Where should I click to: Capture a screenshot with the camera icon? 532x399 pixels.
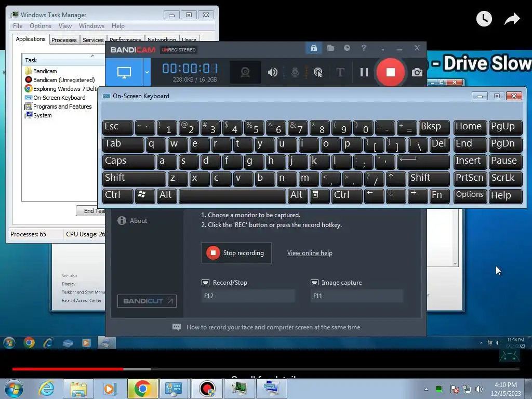pyautogui.click(x=417, y=72)
